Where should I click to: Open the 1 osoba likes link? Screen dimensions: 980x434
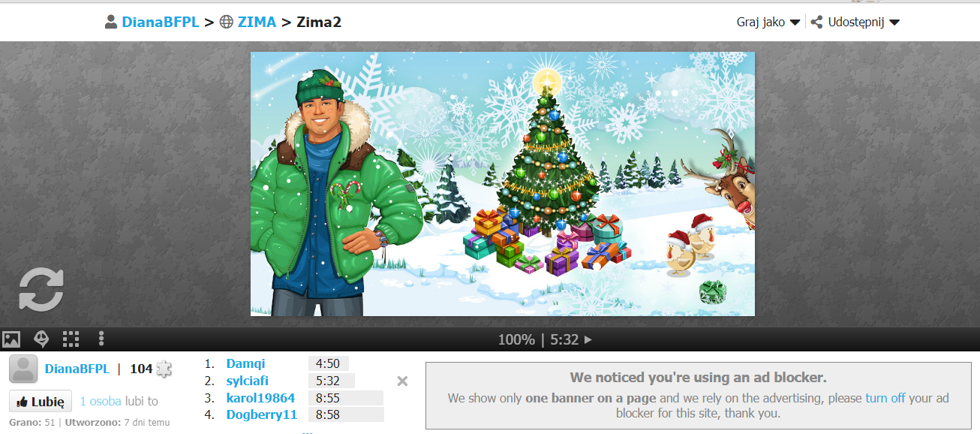pos(101,401)
